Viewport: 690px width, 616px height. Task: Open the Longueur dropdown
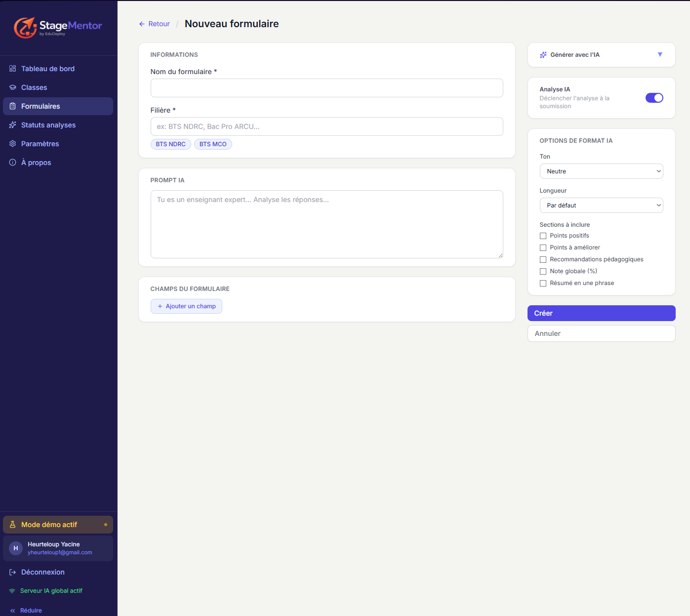[x=601, y=205]
